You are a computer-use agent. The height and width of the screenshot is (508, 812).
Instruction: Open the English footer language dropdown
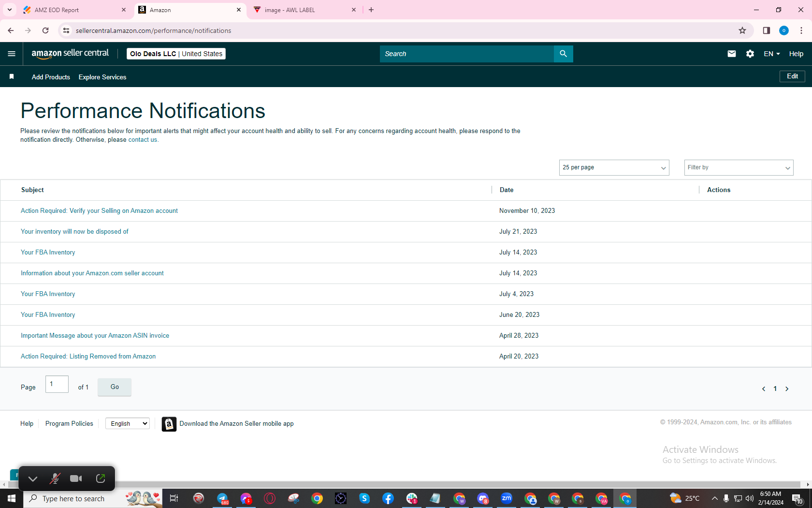128,423
